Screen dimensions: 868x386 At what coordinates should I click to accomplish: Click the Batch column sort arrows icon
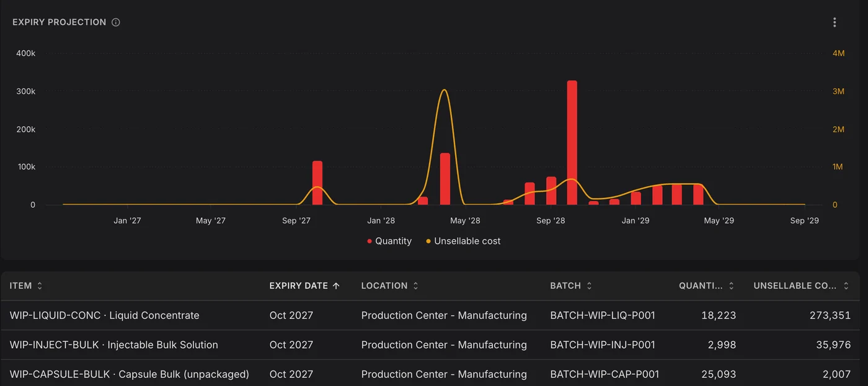[589, 286]
